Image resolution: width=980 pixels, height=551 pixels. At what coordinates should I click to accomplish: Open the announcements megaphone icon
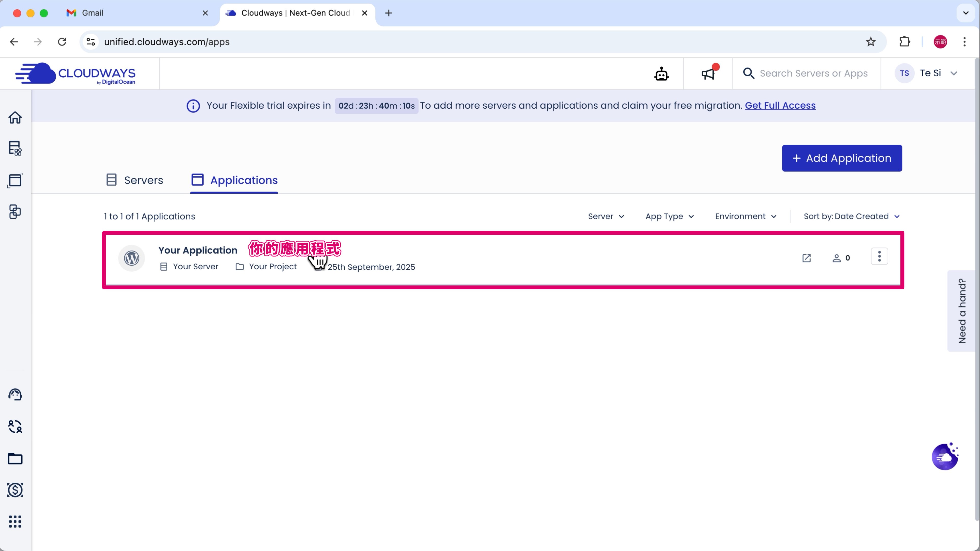[708, 74]
